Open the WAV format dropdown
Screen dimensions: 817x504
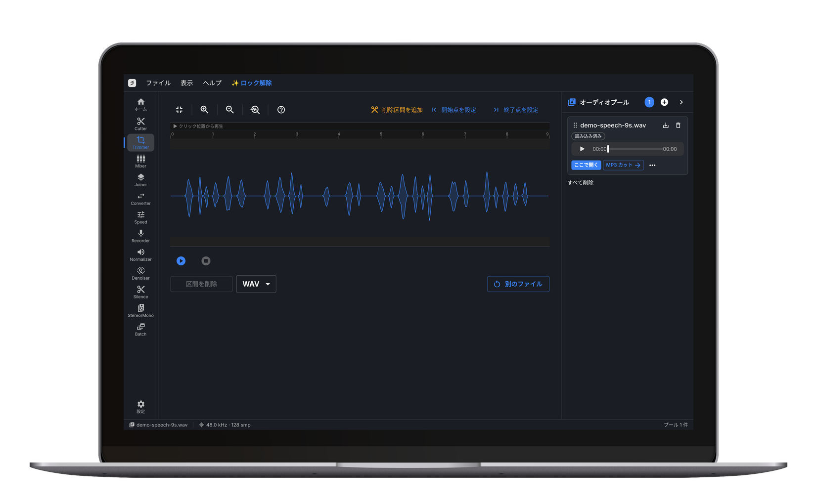256,284
